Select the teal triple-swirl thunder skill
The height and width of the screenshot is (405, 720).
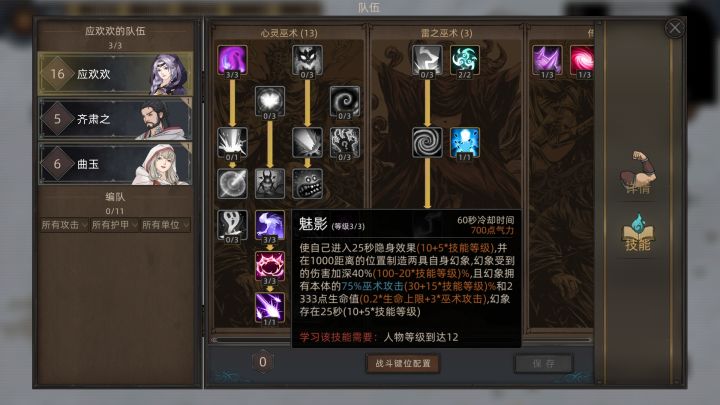(x=465, y=60)
